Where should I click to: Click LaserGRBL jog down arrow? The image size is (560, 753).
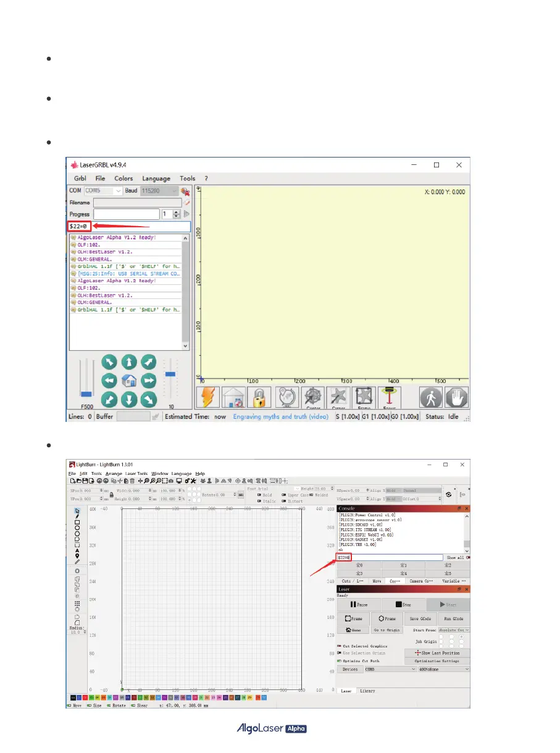128,399
